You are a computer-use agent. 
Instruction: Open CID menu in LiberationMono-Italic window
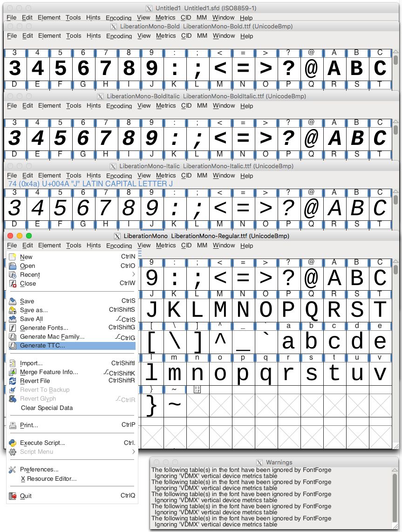186,176
